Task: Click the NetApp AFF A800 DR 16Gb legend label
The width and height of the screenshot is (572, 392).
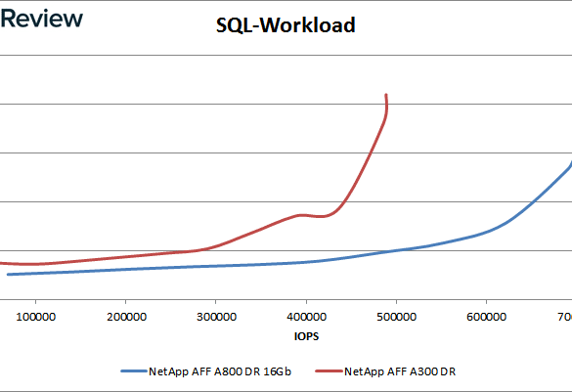Action: click(220, 371)
